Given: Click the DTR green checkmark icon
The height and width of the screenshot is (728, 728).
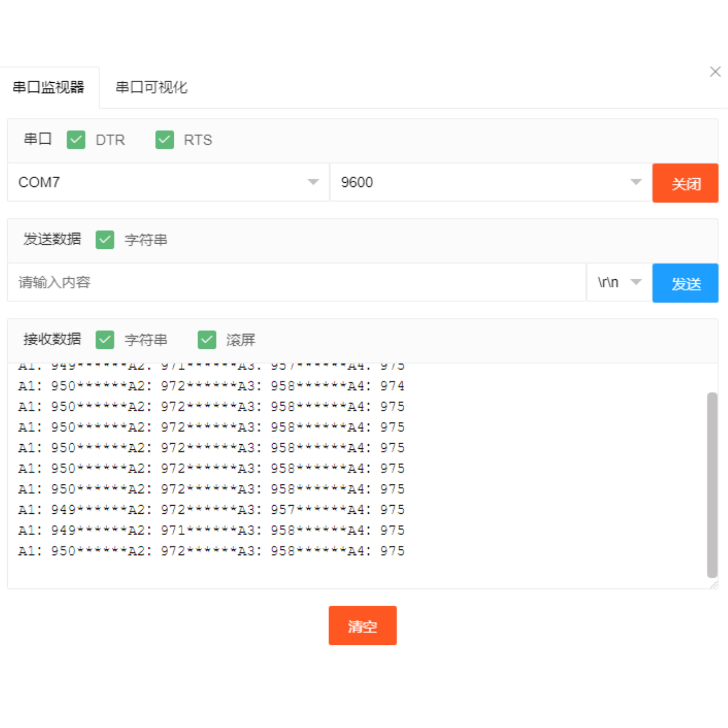Looking at the screenshot, I should pyautogui.click(x=76, y=140).
